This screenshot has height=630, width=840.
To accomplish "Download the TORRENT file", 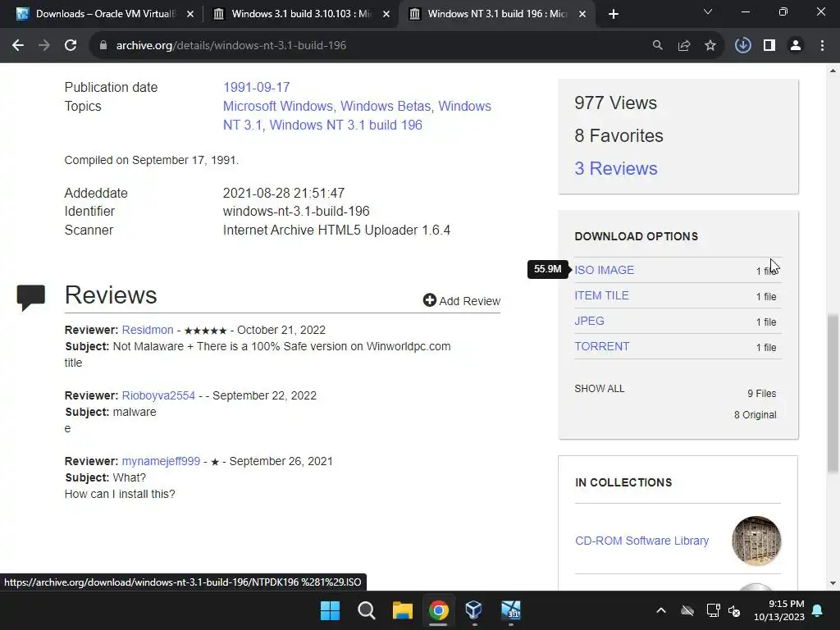I will [x=601, y=347].
